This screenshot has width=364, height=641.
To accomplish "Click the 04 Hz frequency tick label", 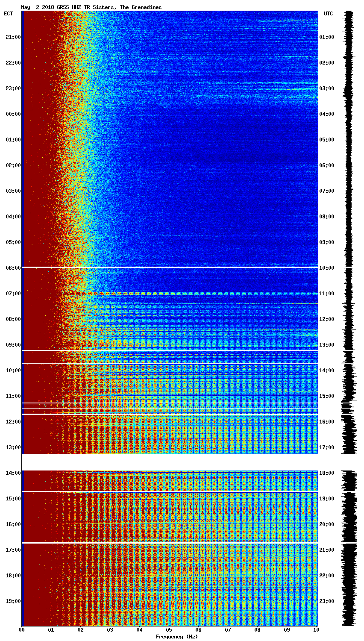I will pos(140,630).
